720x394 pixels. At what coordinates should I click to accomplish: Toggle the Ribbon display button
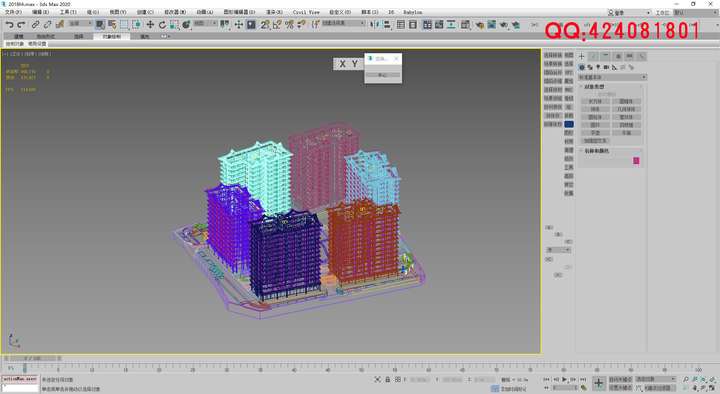click(428, 24)
